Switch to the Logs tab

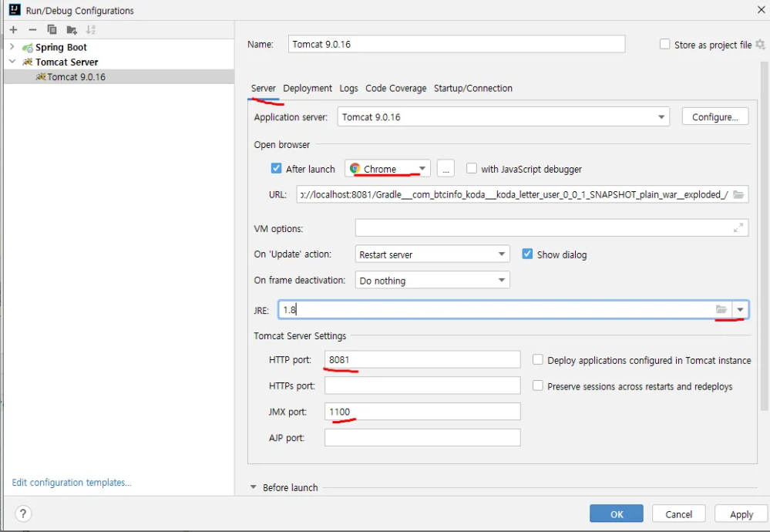point(348,89)
